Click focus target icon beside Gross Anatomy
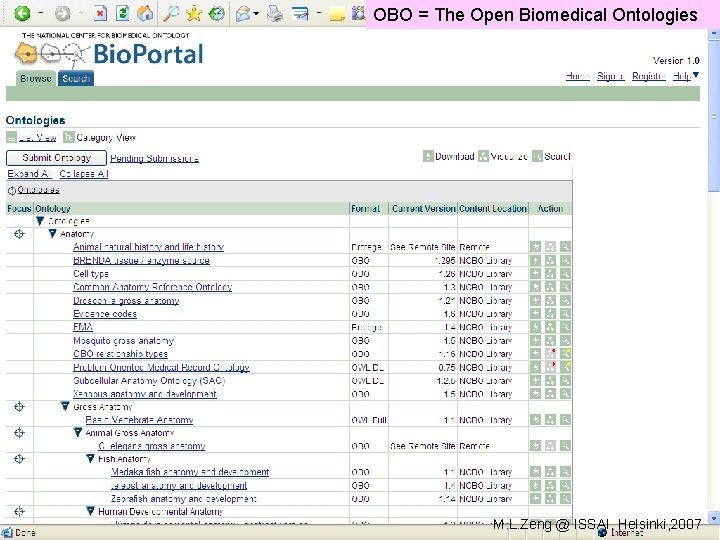Image resolution: width=720 pixels, height=540 pixels. (19, 407)
